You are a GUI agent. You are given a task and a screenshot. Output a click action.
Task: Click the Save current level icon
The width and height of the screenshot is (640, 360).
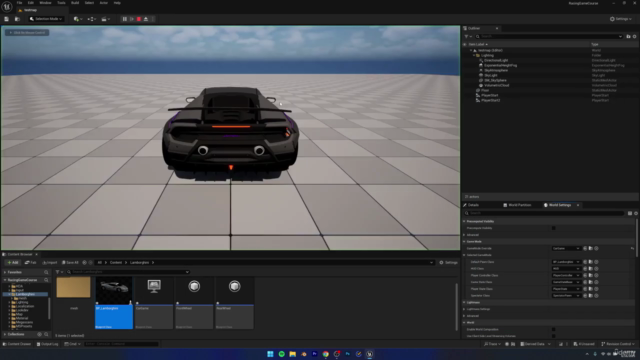pyautogui.click(x=7, y=19)
